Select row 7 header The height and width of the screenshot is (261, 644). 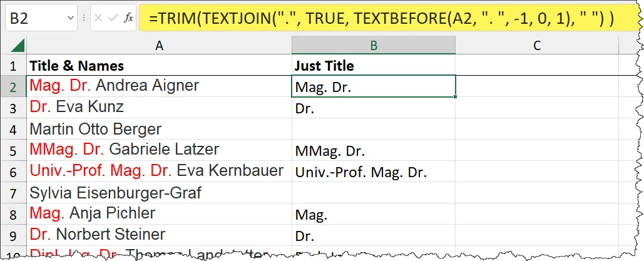(x=13, y=193)
